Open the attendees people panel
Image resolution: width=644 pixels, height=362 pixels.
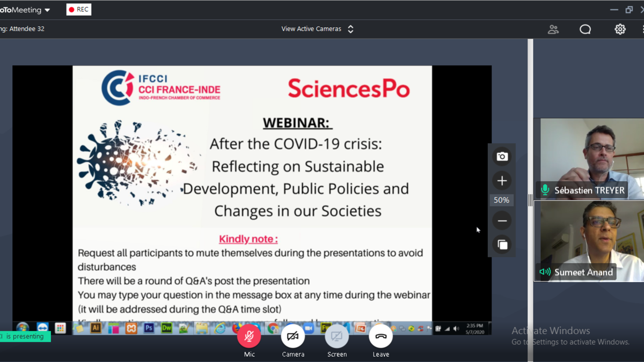tap(553, 29)
